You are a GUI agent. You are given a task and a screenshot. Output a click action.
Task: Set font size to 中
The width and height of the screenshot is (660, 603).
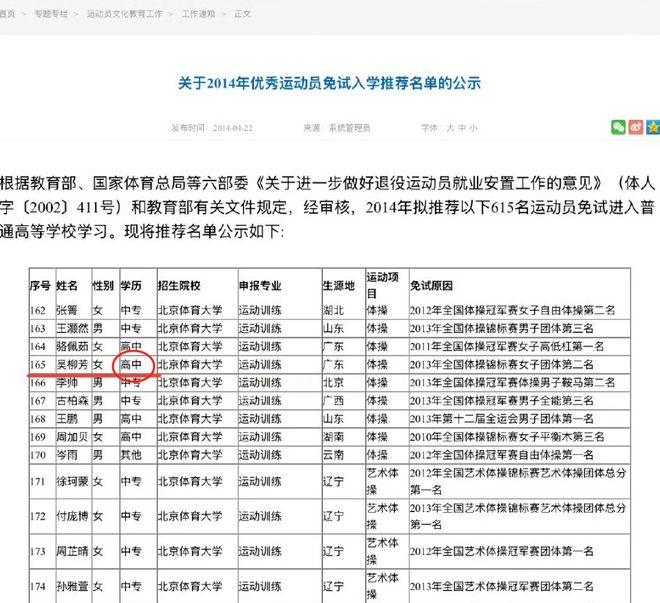tap(462, 129)
